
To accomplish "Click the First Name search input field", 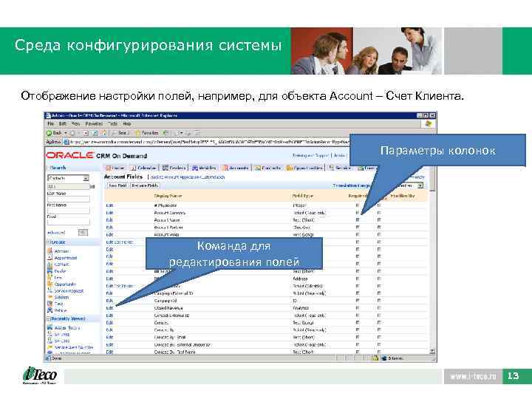I will [x=69, y=211].
